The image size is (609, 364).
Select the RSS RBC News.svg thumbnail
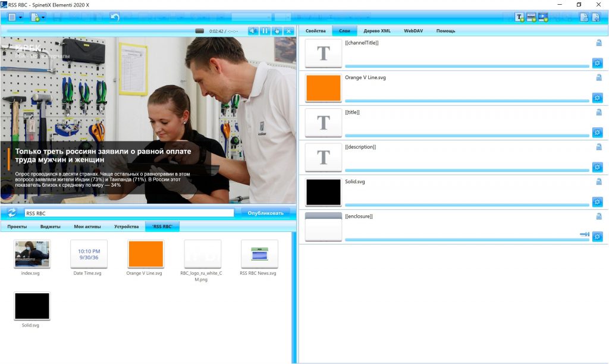point(259,254)
